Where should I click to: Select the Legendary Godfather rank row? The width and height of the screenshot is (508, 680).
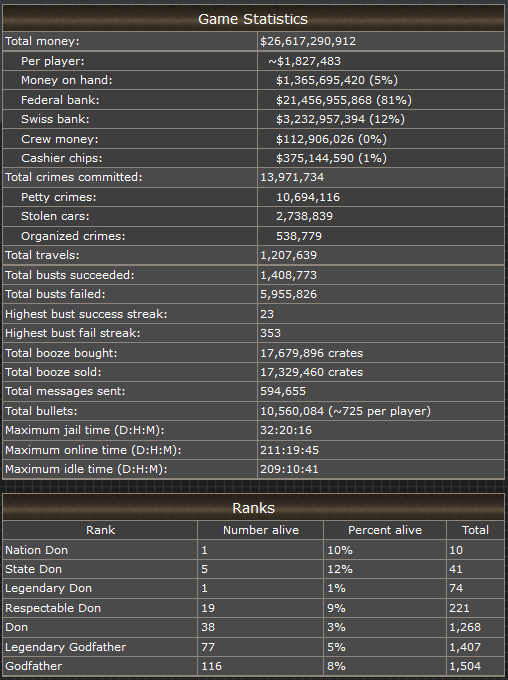pyautogui.click(x=253, y=647)
